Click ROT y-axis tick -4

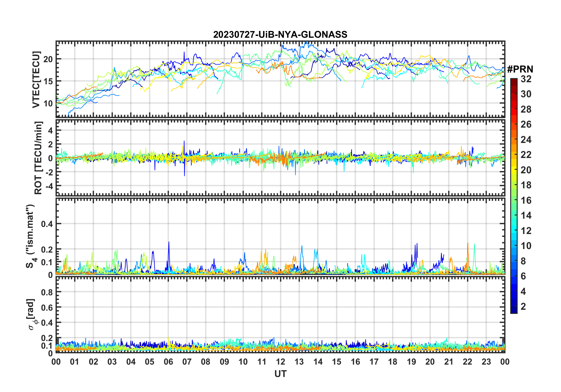[x=49, y=186]
